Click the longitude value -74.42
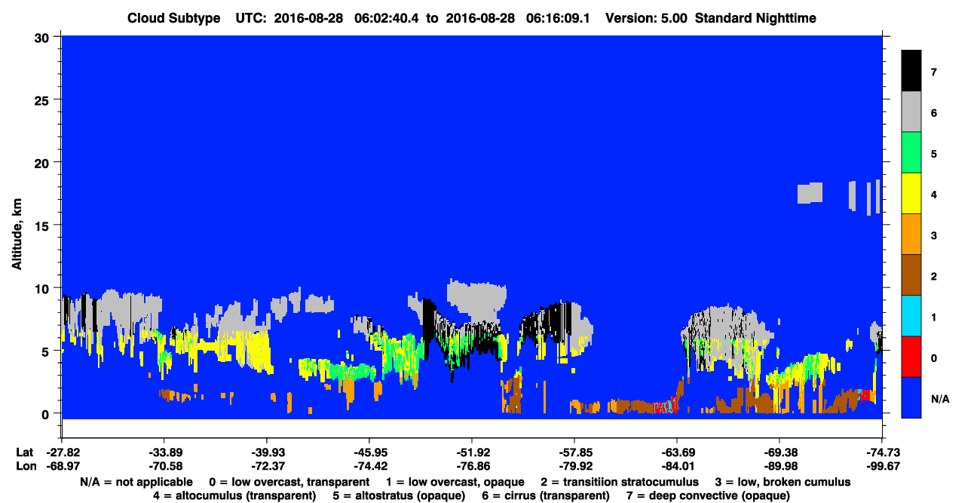The width and height of the screenshot is (980, 503). click(x=369, y=466)
